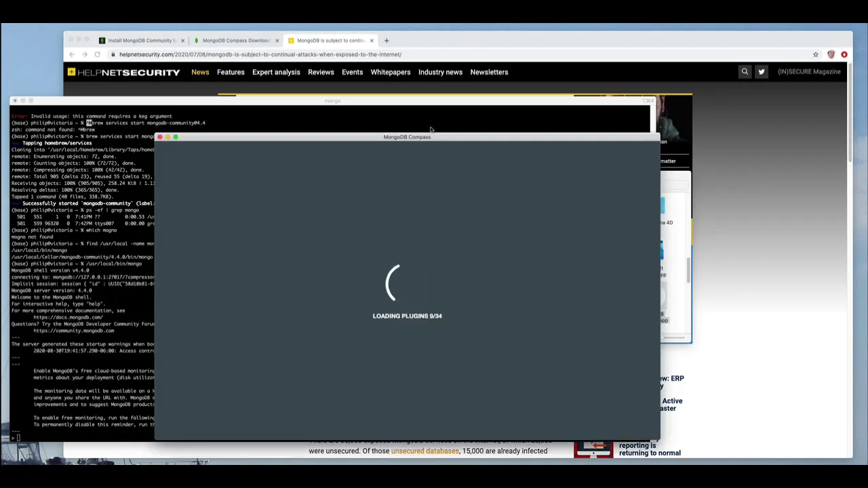This screenshot has height=488, width=868.
Task: Click 'https://docs.mongodb.com/' in the terminal
Action: [x=68, y=317]
